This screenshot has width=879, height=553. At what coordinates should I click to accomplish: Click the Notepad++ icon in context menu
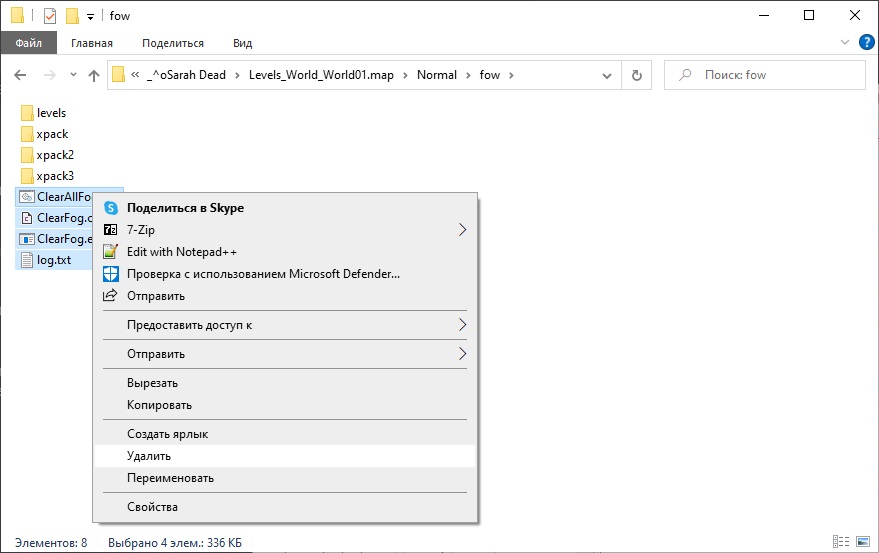click(110, 252)
